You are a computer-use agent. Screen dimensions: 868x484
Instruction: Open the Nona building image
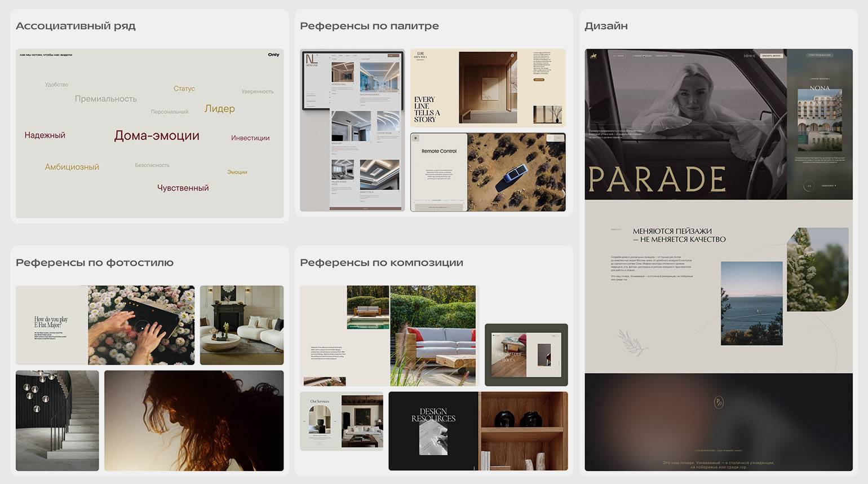[820, 122]
